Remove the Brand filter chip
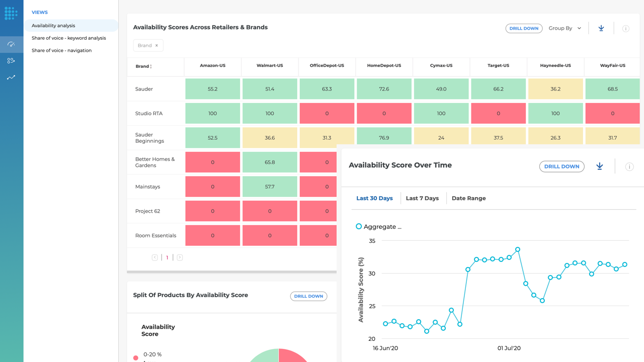This screenshot has height=362, width=644. tap(156, 46)
